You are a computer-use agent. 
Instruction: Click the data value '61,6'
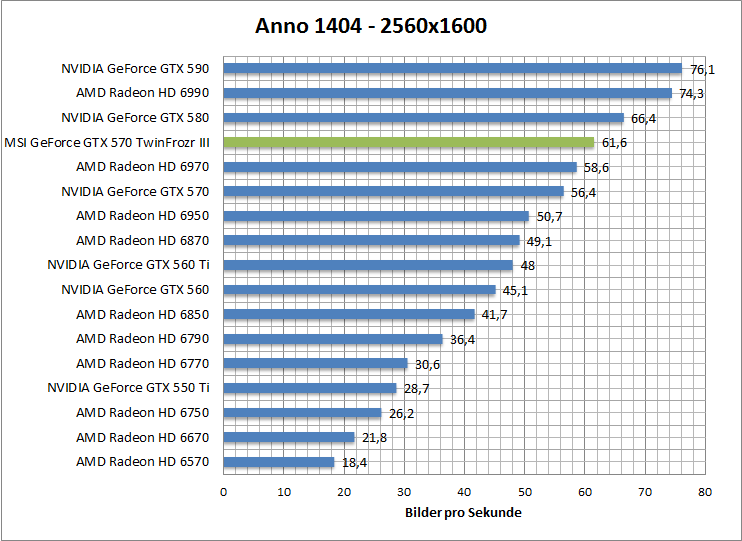pyautogui.click(x=614, y=142)
